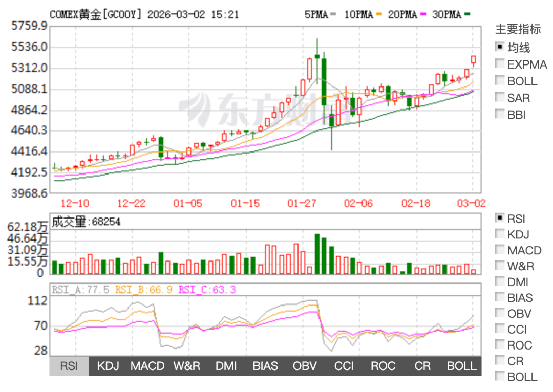This screenshot has width=553, height=392.
Task: Select the ROC tab in bottom bar
Action: [383, 366]
